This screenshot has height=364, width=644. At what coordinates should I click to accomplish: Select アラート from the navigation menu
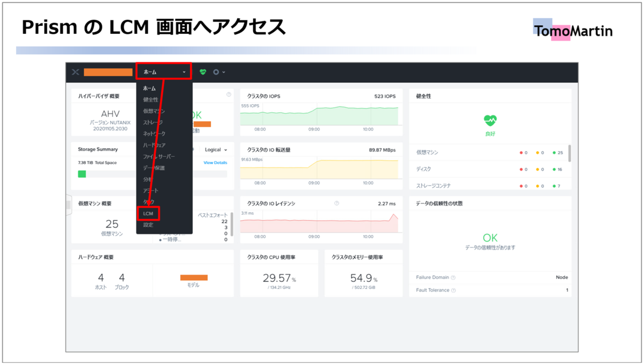pyautogui.click(x=151, y=191)
